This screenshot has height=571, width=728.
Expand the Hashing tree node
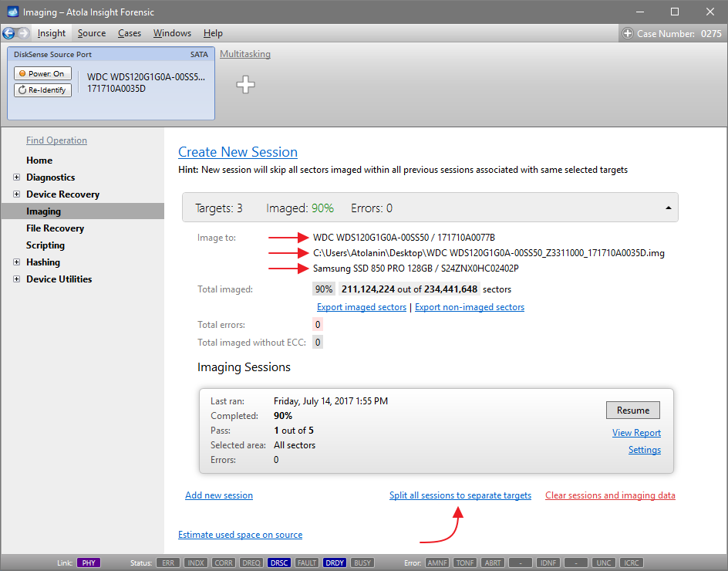[x=17, y=262]
